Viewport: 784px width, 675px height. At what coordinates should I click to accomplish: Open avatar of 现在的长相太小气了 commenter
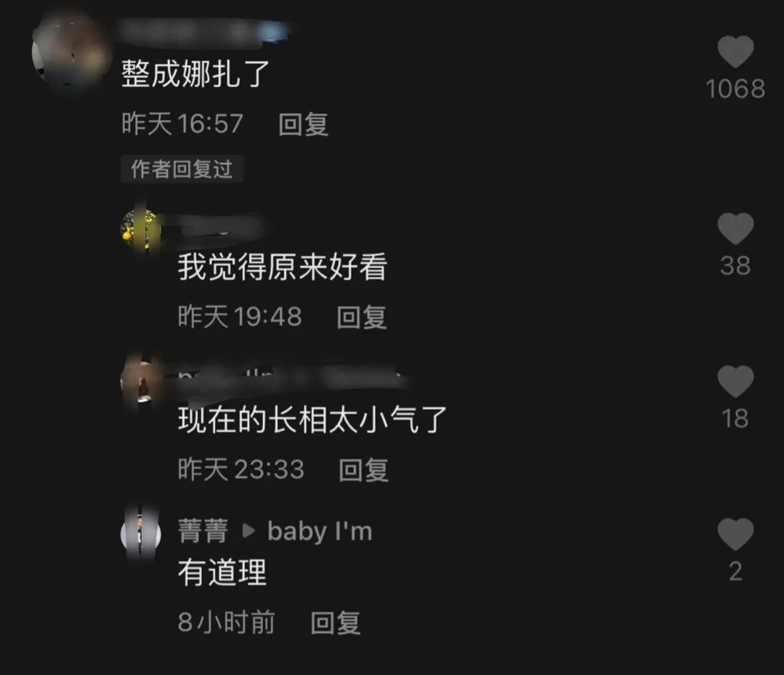[141, 382]
